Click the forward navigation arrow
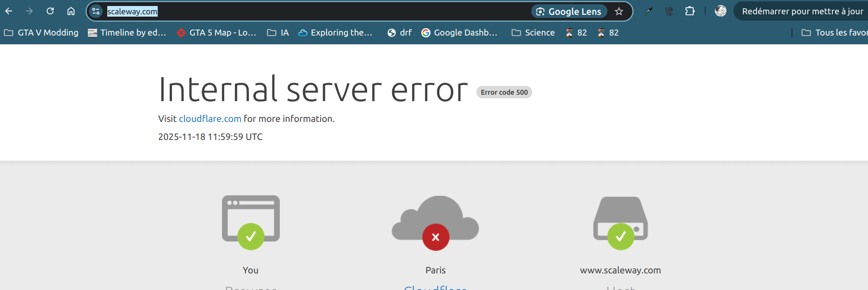 (x=30, y=11)
